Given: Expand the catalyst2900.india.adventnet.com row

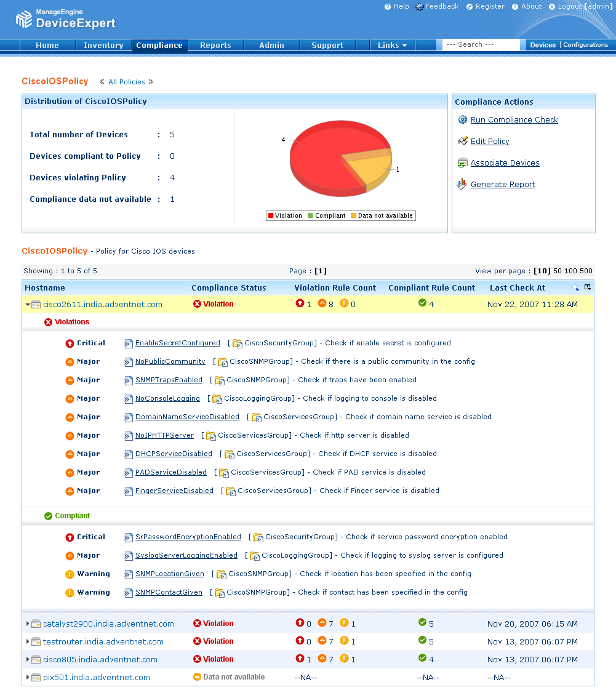Looking at the screenshot, I should pyautogui.click(x=28, y=624).
